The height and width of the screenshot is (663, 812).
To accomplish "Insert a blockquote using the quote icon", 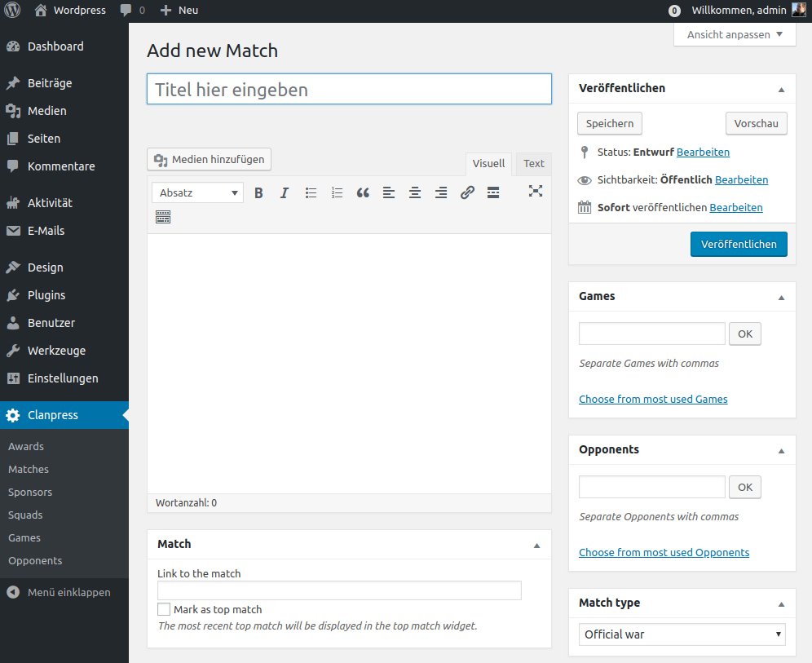I will coord(363,193).
